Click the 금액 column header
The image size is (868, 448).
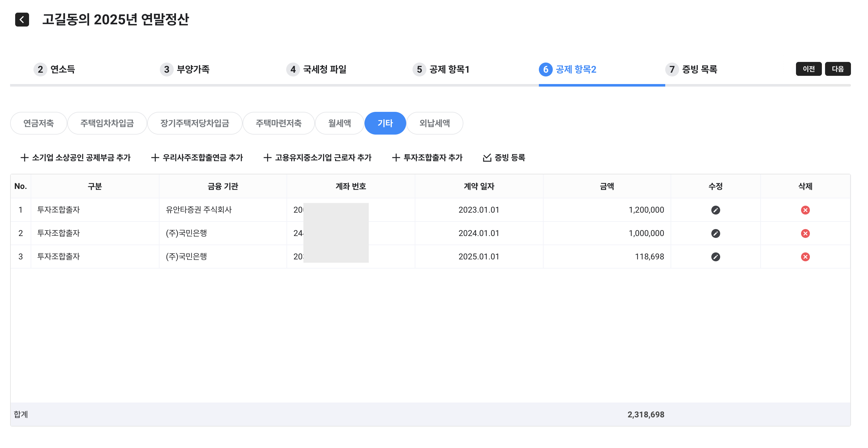606,186
